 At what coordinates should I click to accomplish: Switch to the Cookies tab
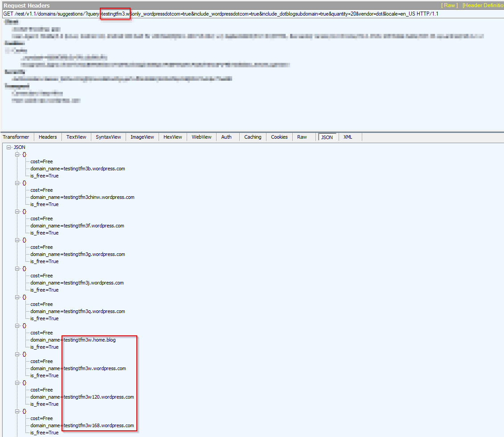279,137
